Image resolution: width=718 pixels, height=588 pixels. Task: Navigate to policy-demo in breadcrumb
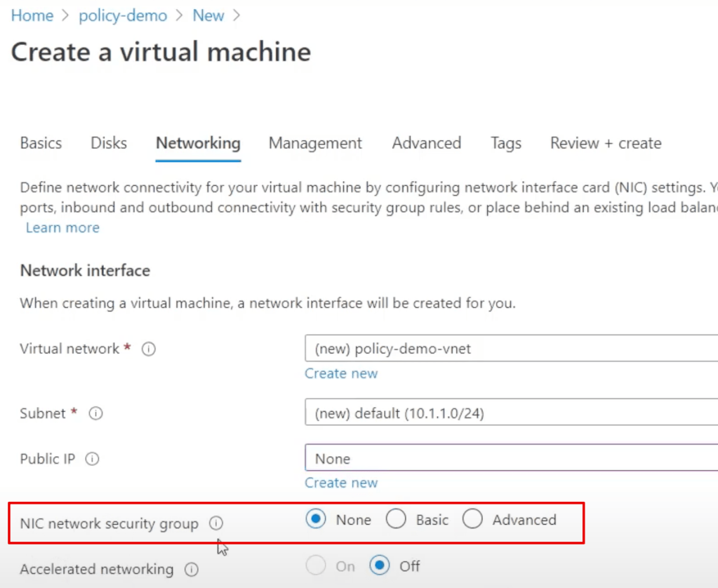pyautogui.click(x=123, y=15)
